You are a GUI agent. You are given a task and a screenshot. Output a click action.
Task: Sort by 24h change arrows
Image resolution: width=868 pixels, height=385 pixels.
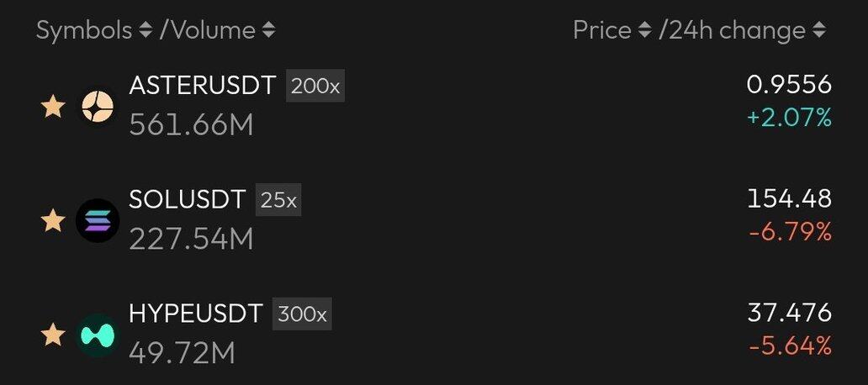tap(819, 31)
